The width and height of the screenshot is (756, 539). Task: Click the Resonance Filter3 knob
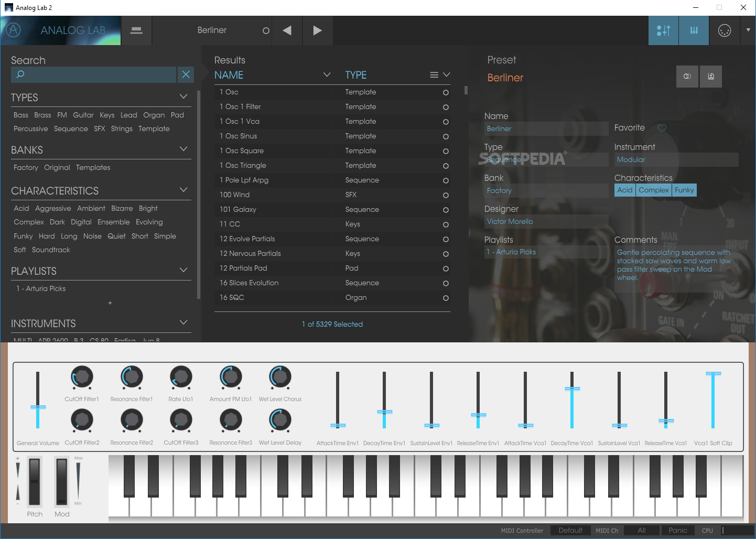(231, 420)
